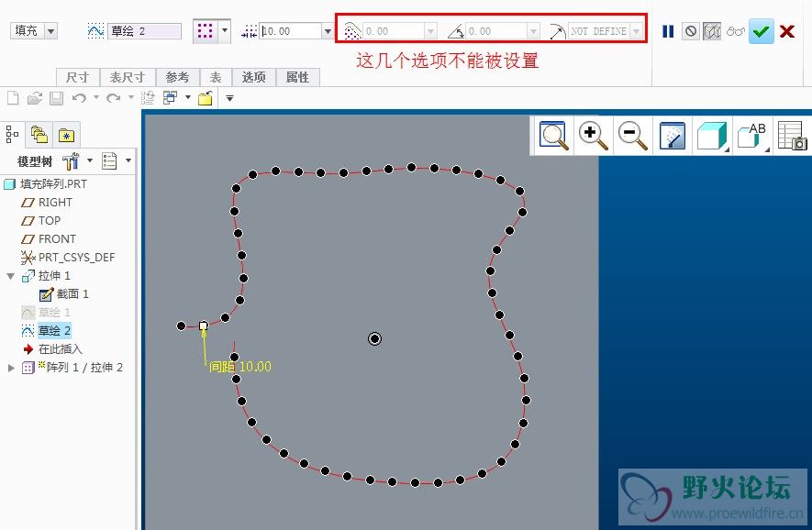Cancel the pattern with red X

787,31
